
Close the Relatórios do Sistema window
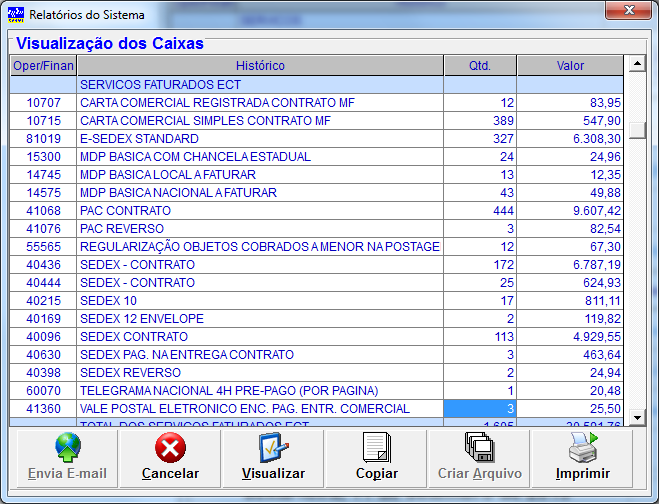pos(629,10)
